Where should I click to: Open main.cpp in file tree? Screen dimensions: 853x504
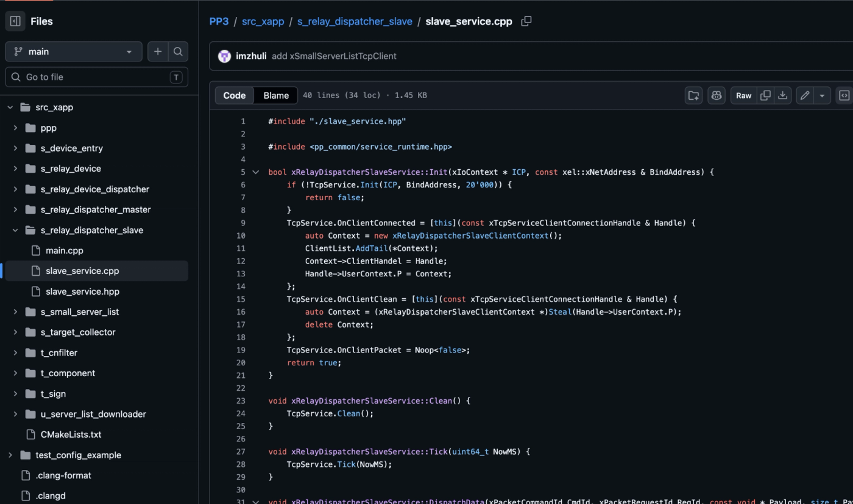[x=65, y=250]
